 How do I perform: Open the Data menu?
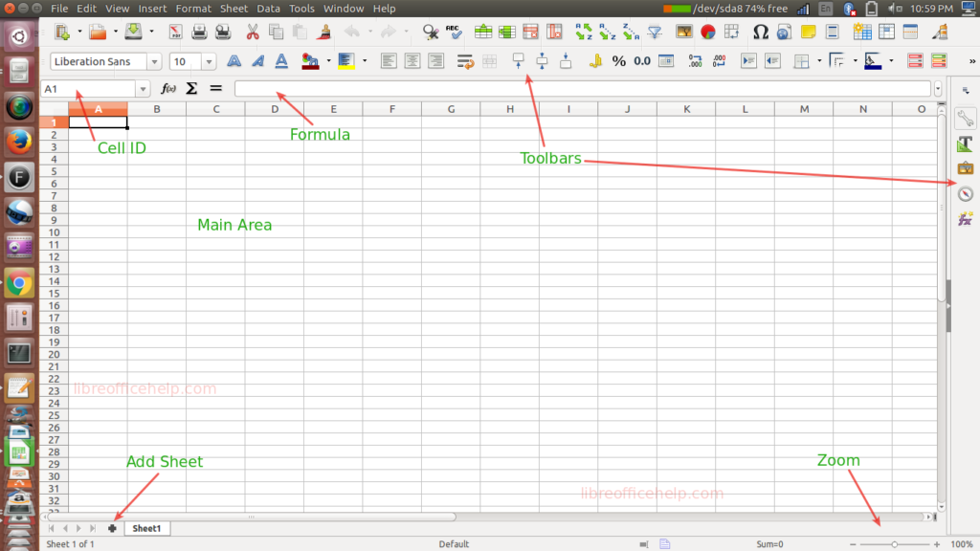coord(268,9)
